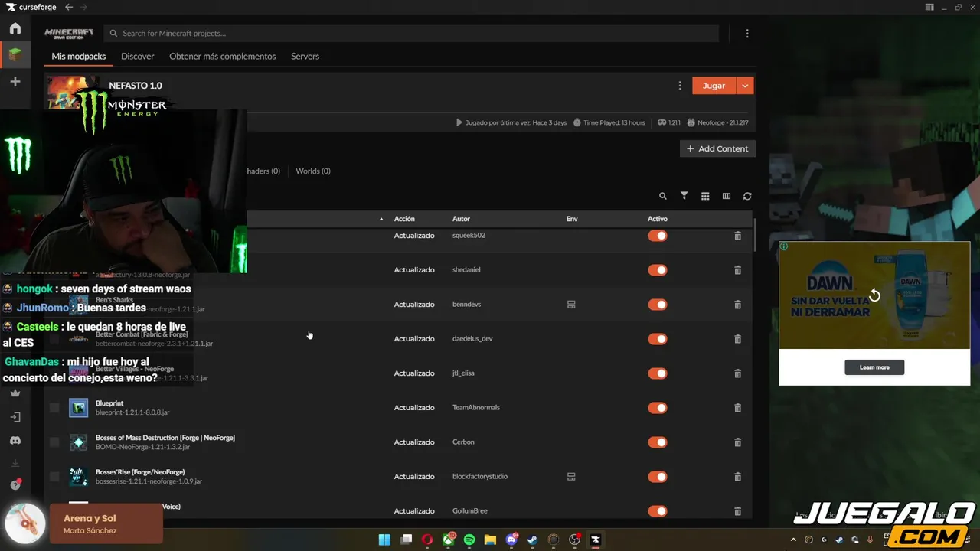Check the Bosses of Mass Destruction checkbox

coord(54,442)
